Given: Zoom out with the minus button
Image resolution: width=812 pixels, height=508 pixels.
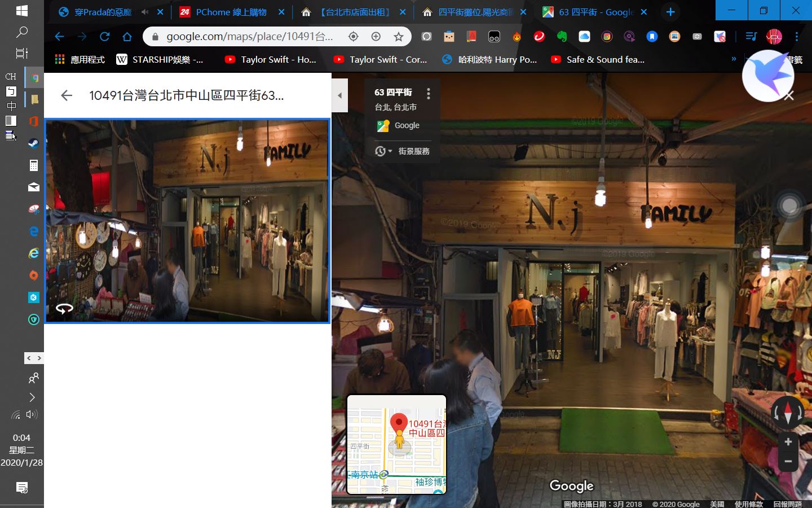Looking at the screenshot, I should (x=788, y=461).
